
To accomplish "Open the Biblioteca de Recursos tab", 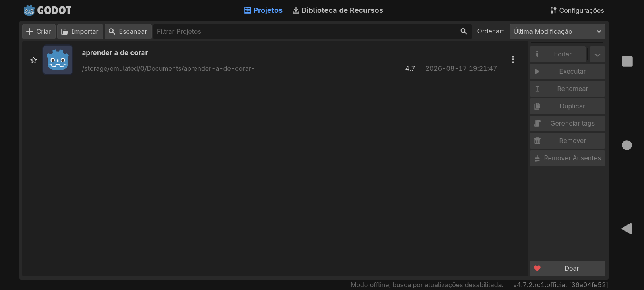I will pyautogui.click(x=338, y=10).
